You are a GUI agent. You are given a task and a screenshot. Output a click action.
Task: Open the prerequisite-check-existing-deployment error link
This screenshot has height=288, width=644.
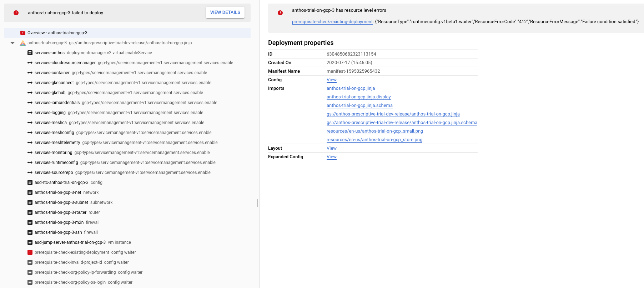click(332, 22)
